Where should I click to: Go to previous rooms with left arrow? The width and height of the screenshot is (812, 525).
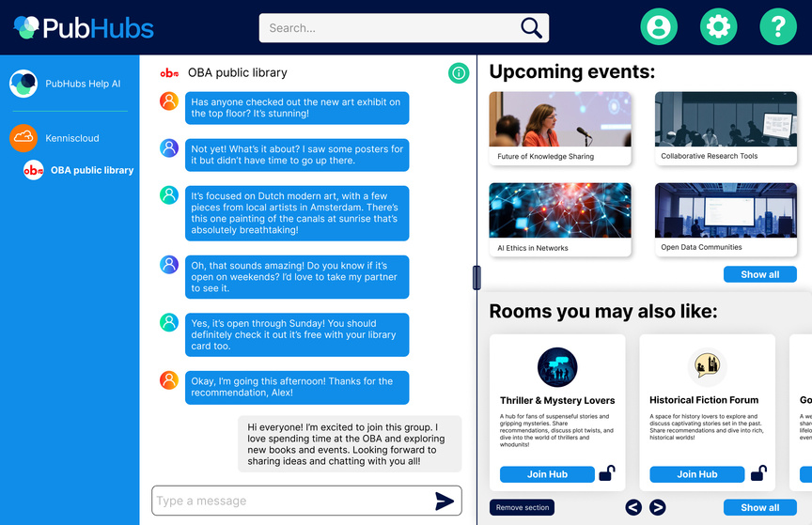(633, 507)
